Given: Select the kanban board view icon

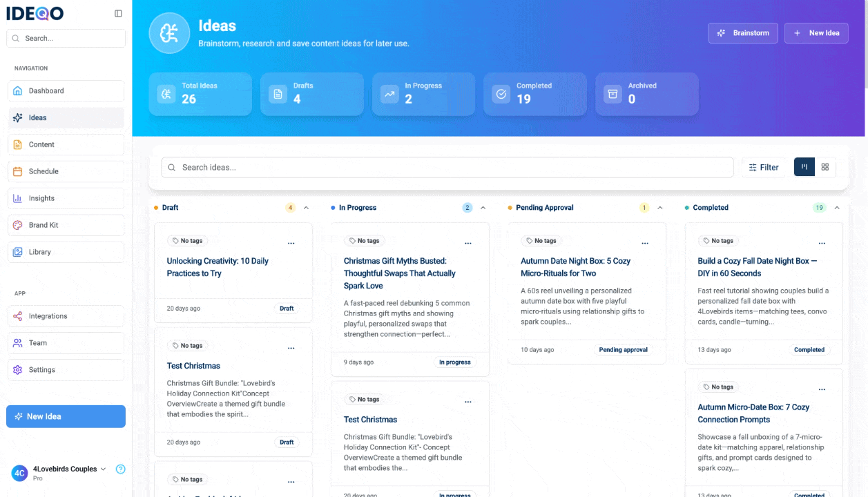Looking at the screenshot, I should pyautogui.click(x=804, y=166).
